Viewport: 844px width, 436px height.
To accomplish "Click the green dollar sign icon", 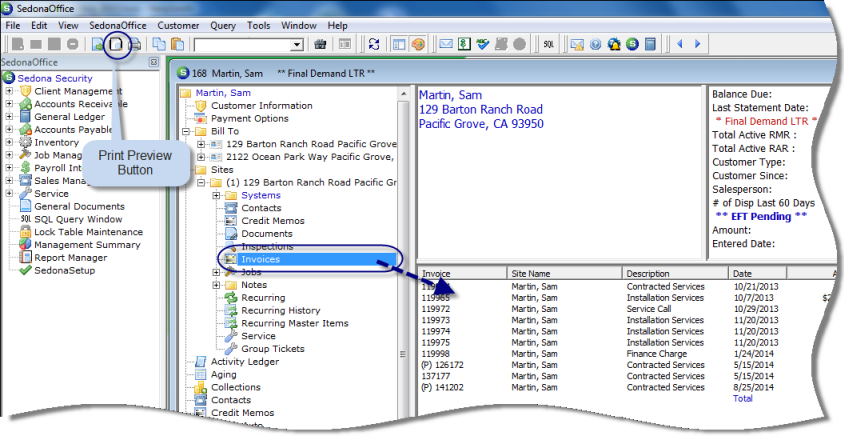I will coord(463,44).
